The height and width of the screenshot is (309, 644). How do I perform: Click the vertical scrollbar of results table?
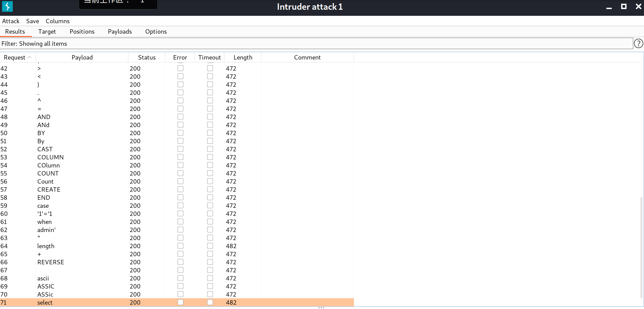[x=642, y=248]
